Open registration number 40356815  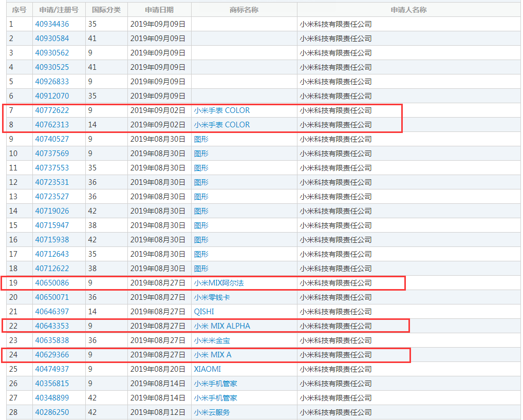52,384
